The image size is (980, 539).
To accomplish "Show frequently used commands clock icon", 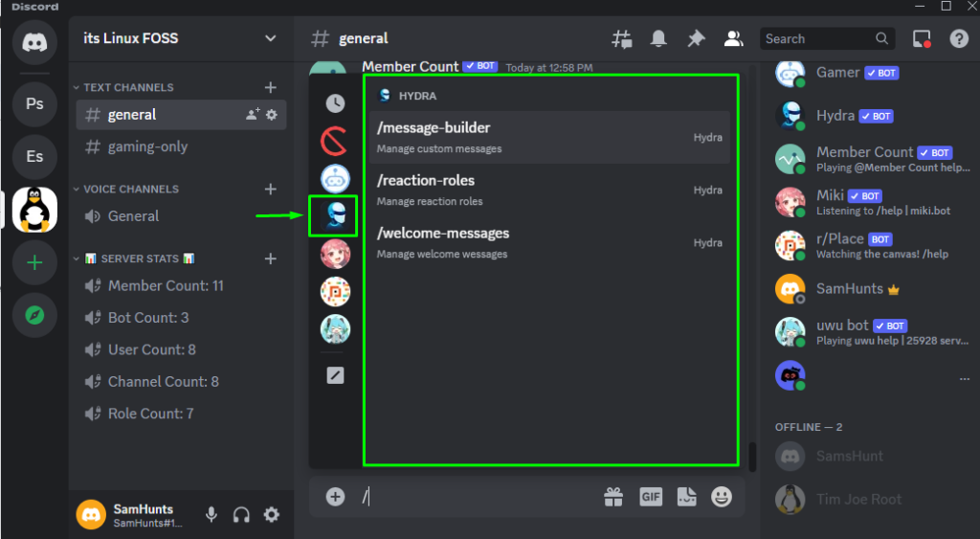I will (x=335, y=103).
